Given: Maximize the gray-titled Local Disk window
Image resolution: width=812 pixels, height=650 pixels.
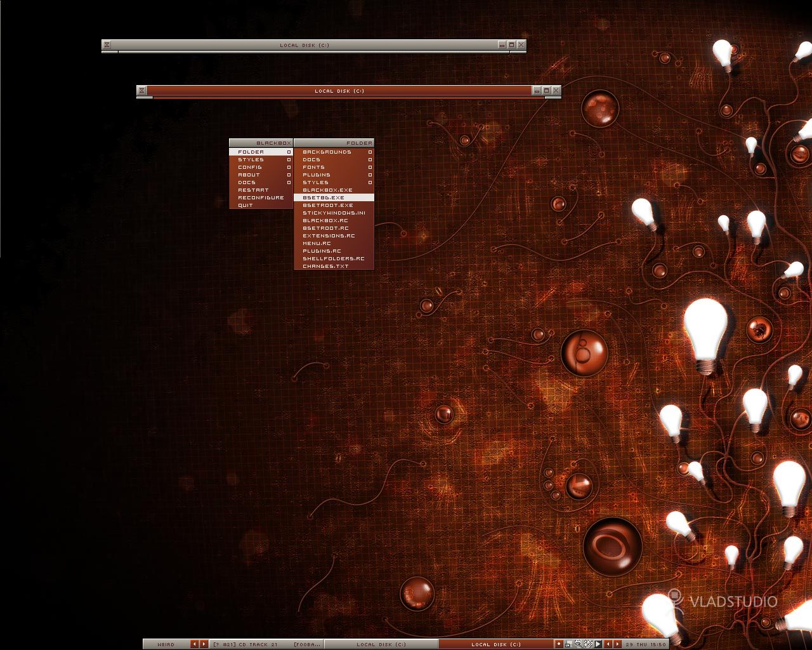Looking at the screenshot, I should 511,45.
